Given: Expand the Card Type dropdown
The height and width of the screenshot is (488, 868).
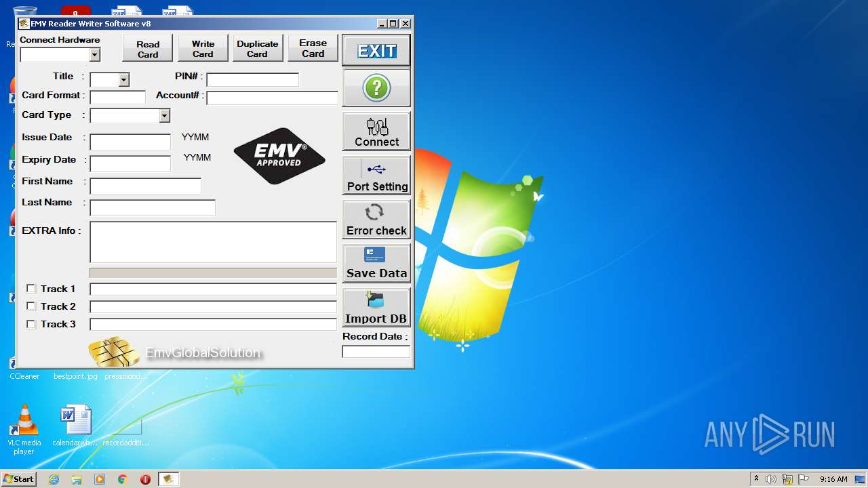Looking at the screenshot, I should [164, 116].
